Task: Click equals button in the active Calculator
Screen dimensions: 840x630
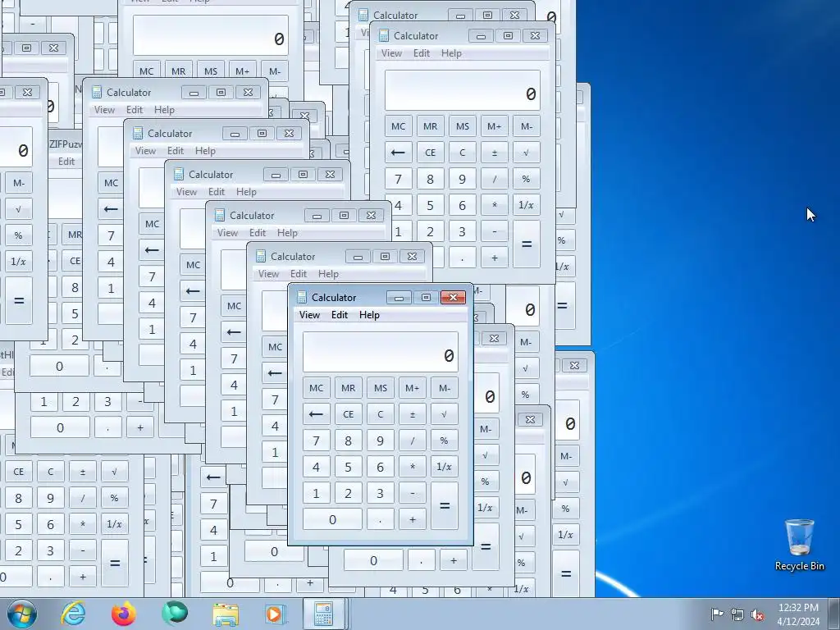Action: [445, 505]
